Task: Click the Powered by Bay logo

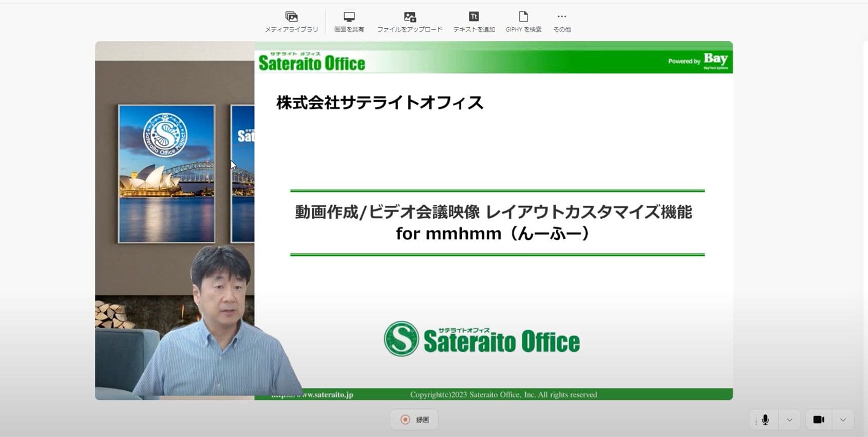Action: 698,61
